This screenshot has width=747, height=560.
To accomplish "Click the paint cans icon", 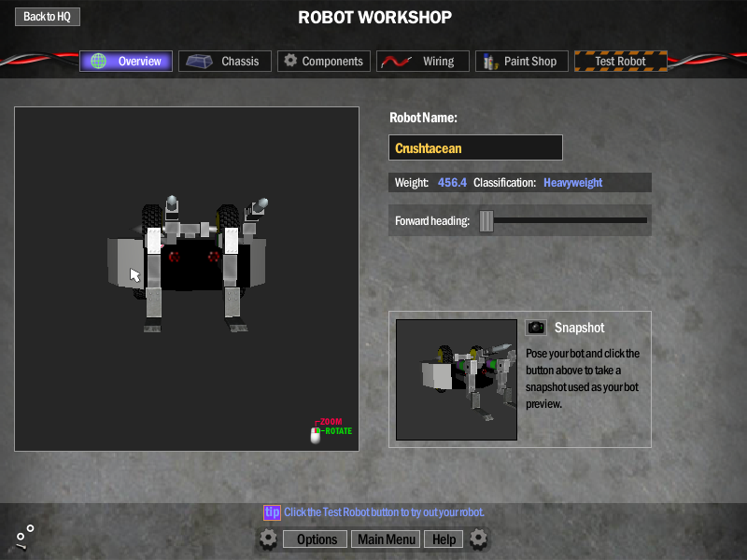I will point(489,62).
